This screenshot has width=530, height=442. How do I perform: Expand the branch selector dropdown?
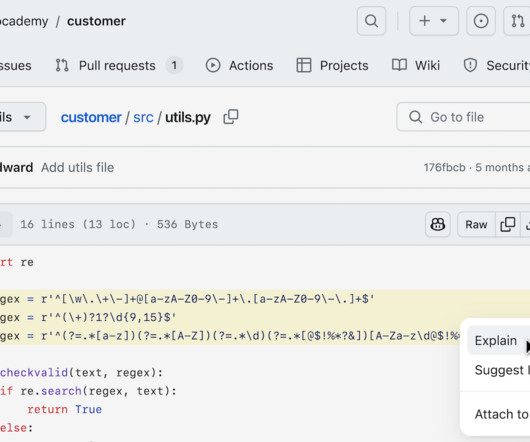pos(22,117)
